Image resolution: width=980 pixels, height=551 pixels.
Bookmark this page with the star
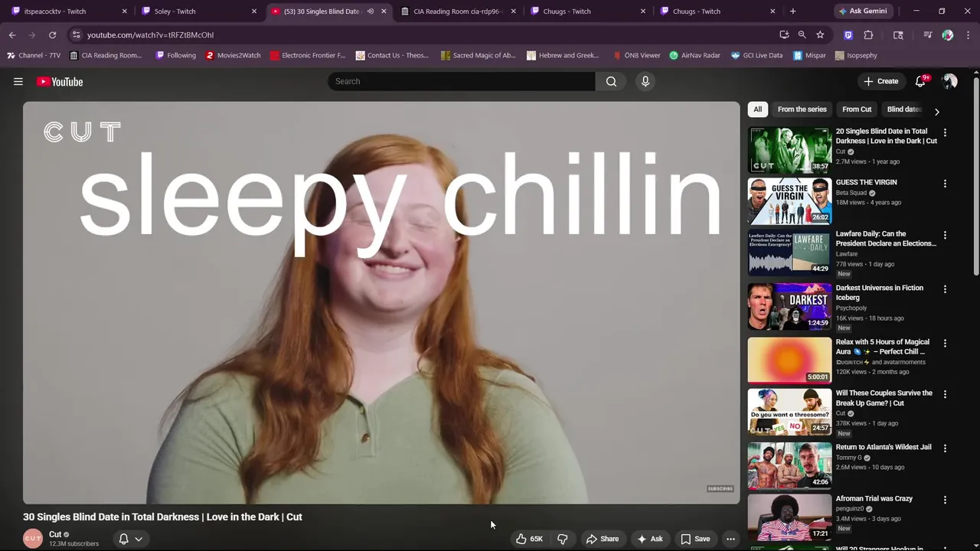click(820, 34)
